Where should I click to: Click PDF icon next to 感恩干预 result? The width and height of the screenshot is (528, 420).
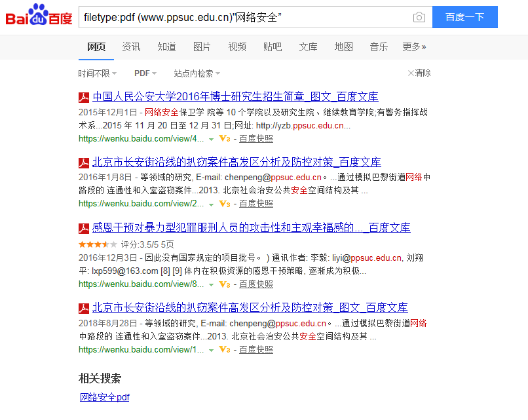click(84, 229)
